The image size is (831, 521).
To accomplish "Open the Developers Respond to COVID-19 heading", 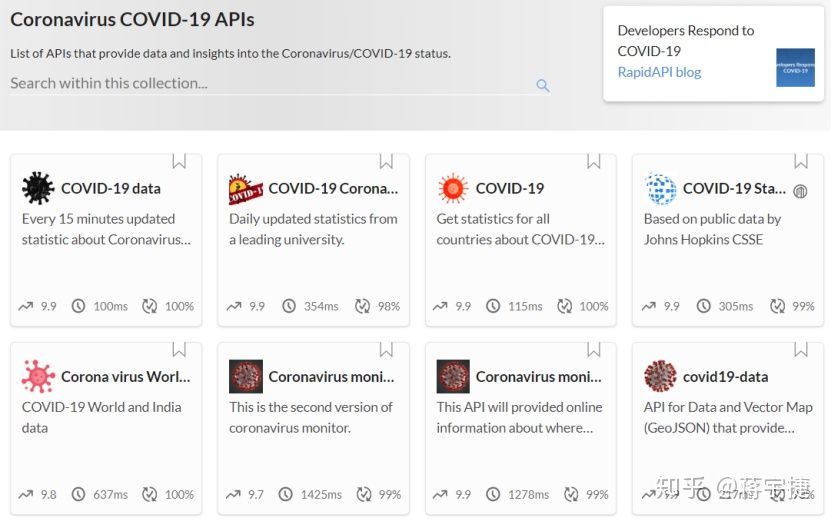I will point(686,40).
